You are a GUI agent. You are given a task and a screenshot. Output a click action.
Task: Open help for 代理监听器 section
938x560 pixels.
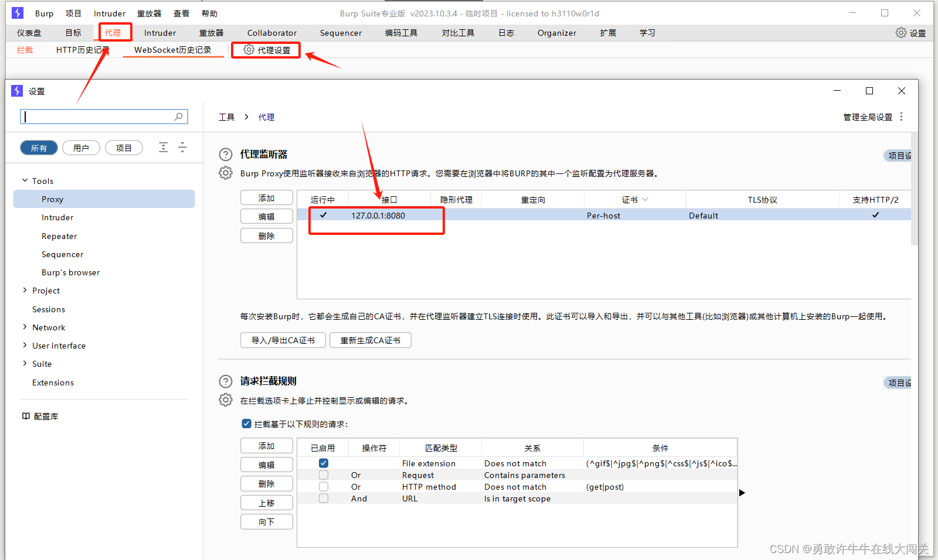(x=226, y=155)
